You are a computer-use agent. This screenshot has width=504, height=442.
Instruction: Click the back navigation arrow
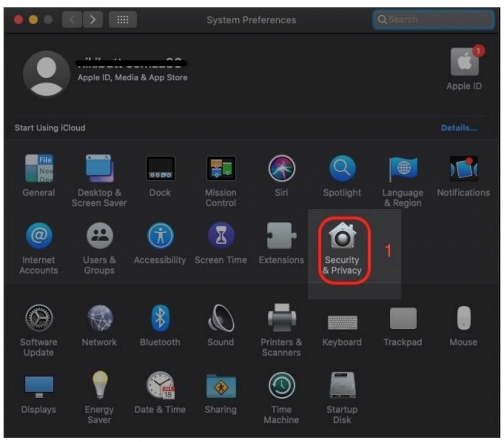click(72, 20)
